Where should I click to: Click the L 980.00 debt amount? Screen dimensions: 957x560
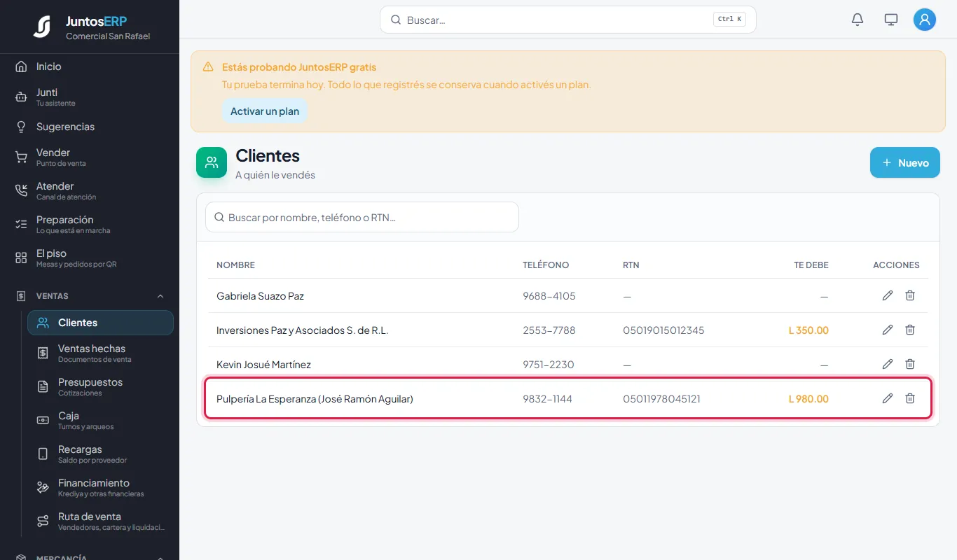click(x=808, y=399)
